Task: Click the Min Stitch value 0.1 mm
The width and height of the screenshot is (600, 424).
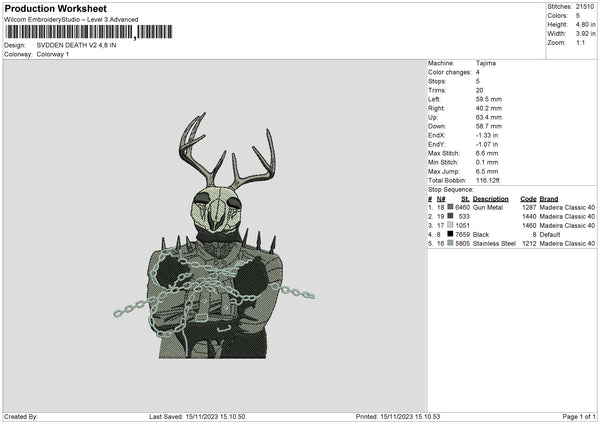Action: (487, 162)
